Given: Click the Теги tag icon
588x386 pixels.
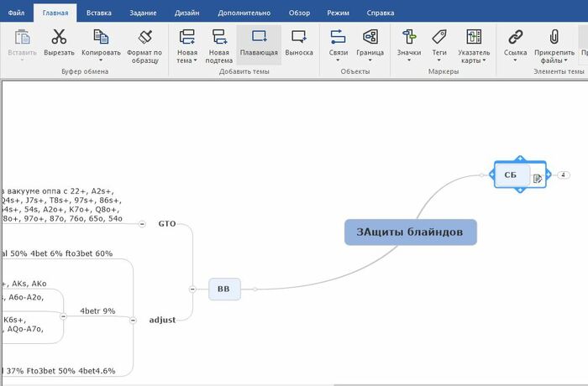Looking at the screenshot, I should 439,37.
